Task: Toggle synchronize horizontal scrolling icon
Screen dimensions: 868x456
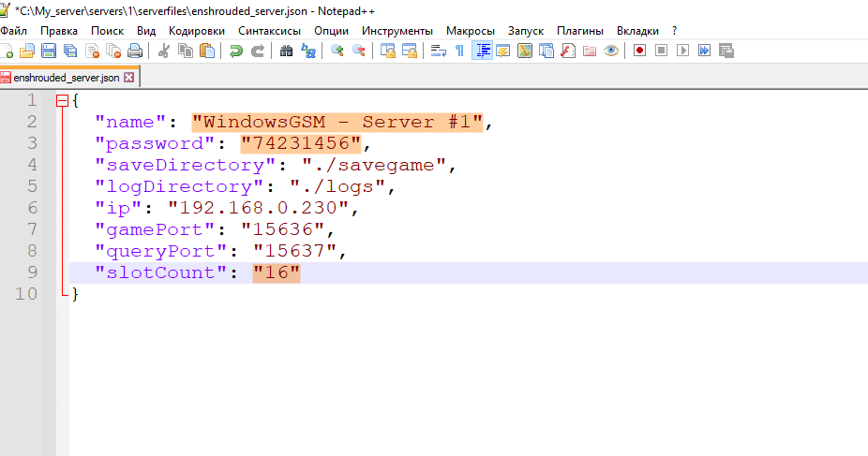Action: point(409,51)
